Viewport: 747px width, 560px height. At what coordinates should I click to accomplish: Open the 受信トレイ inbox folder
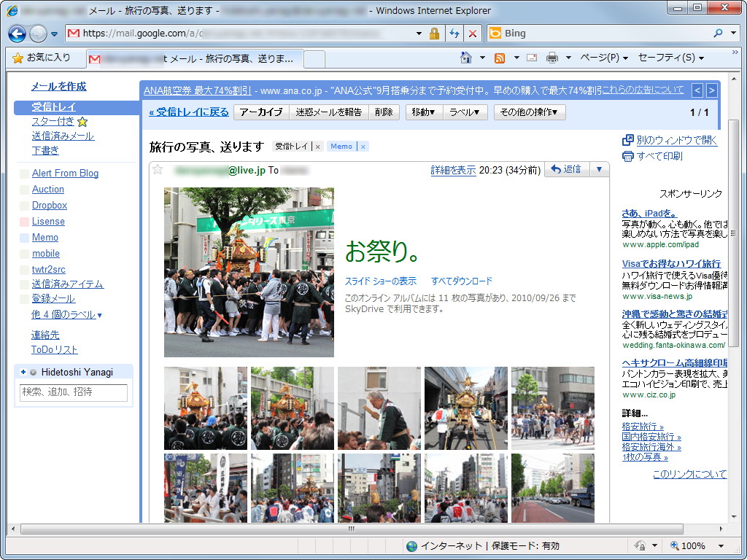pos(54,107)
